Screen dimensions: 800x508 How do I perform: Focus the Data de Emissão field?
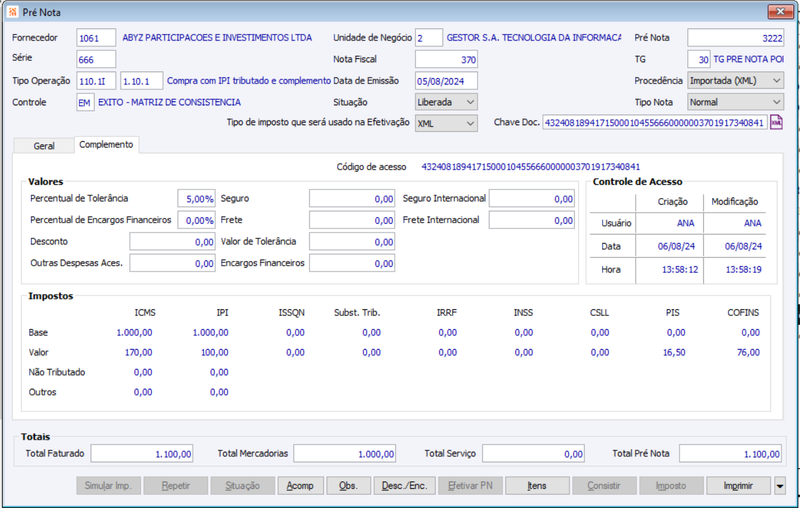446,81
